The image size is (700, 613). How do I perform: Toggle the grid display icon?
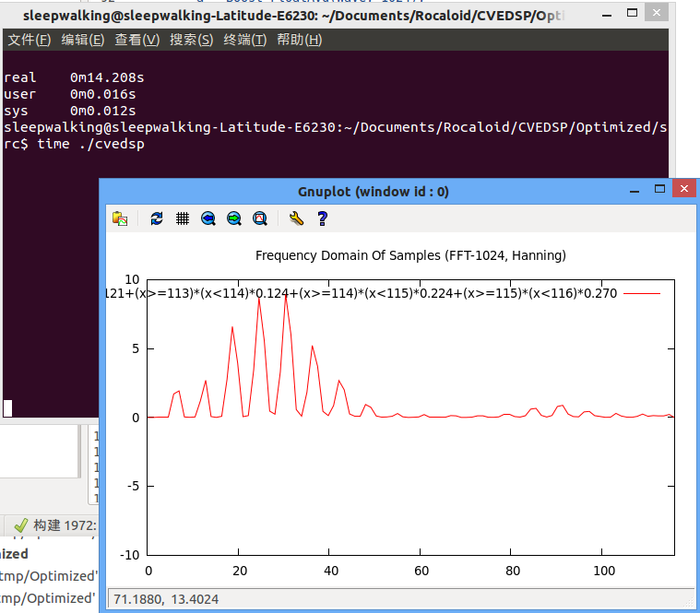click(182, 218)
